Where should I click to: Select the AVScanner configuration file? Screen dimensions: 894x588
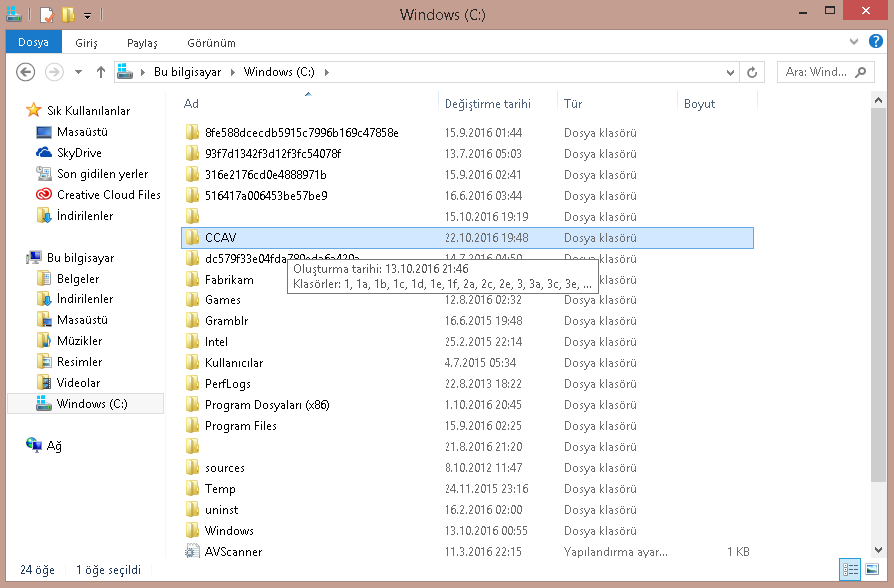coord(233,552)
